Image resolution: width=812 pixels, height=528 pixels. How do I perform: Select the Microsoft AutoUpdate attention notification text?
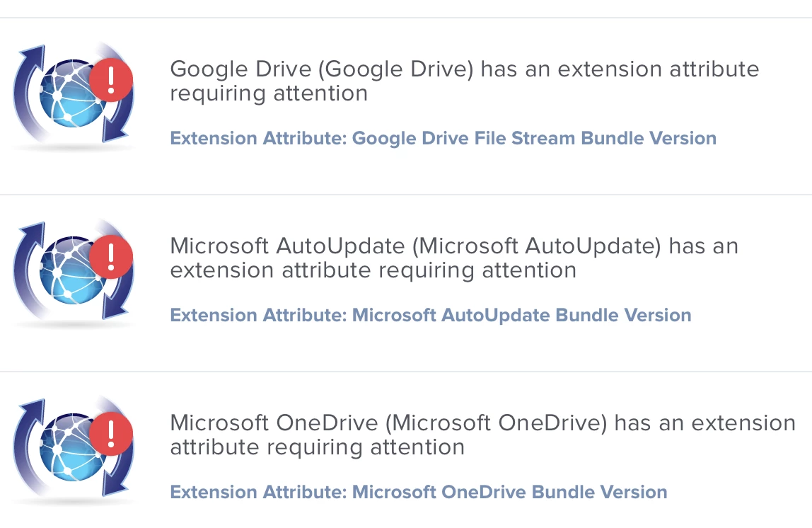(x=454, y=258)
